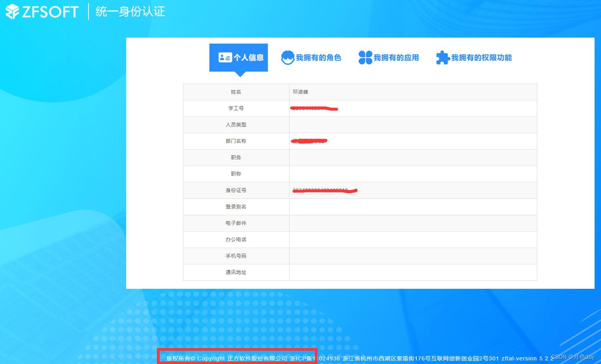Screen dimensions: 601x364
Task: Click the puzzle piece icon beside 我拥有的权限功能
Action: pyautogui.click(x=443, y=58)
